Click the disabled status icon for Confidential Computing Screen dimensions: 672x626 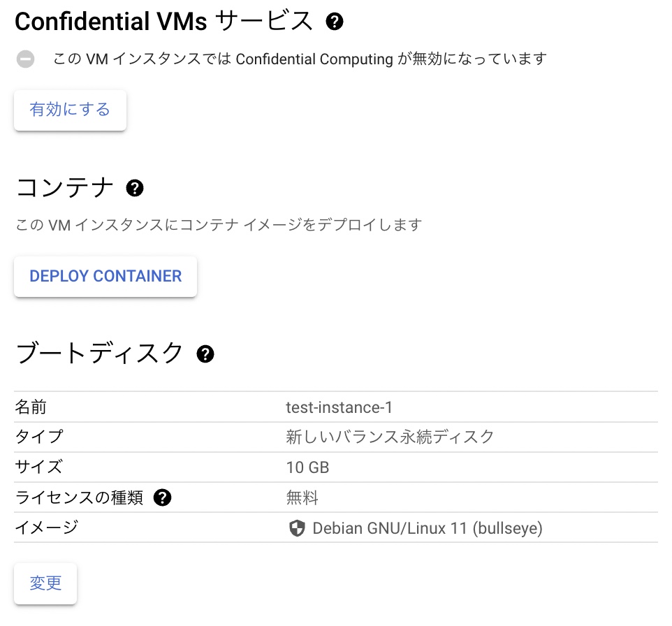pyautogui.click(x=25, y=59)
